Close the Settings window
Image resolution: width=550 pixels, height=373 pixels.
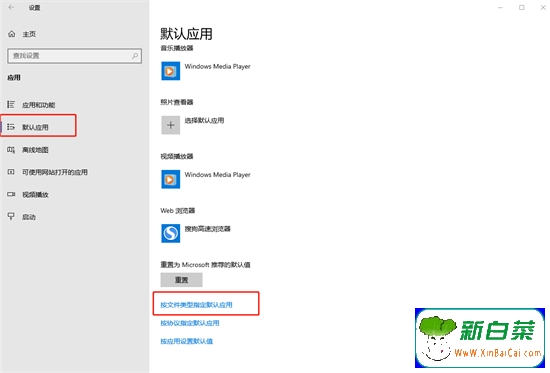[543, 7]
